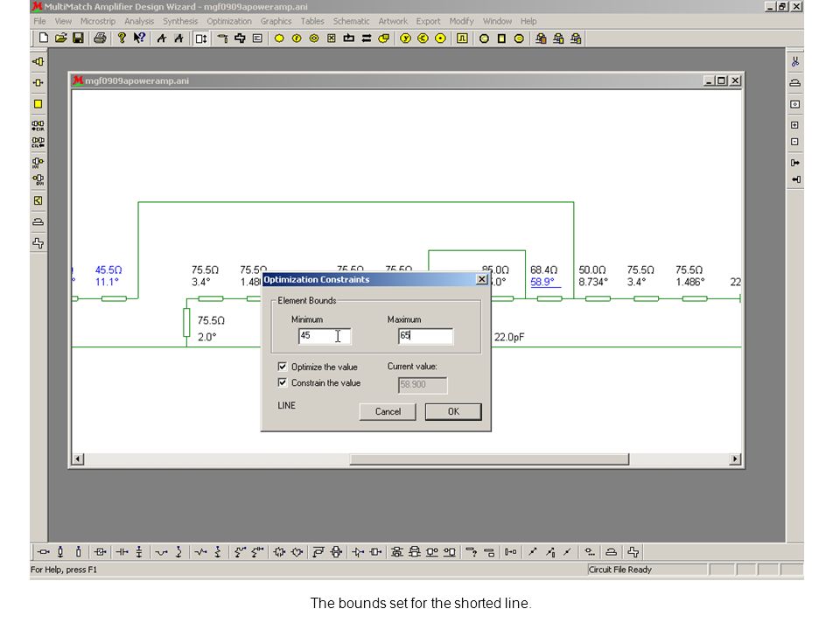Screen dimensions: 840x630
Task: Click the scissors icon in right toolbar
Action: 795,61
